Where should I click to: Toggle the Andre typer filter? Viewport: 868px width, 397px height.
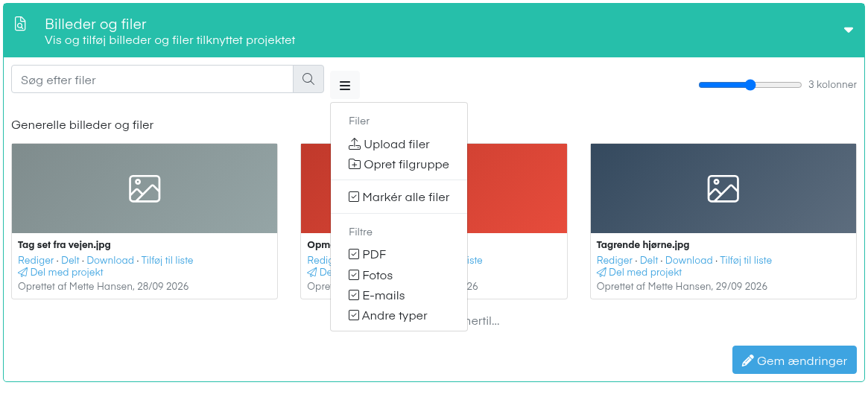point(354,316)
